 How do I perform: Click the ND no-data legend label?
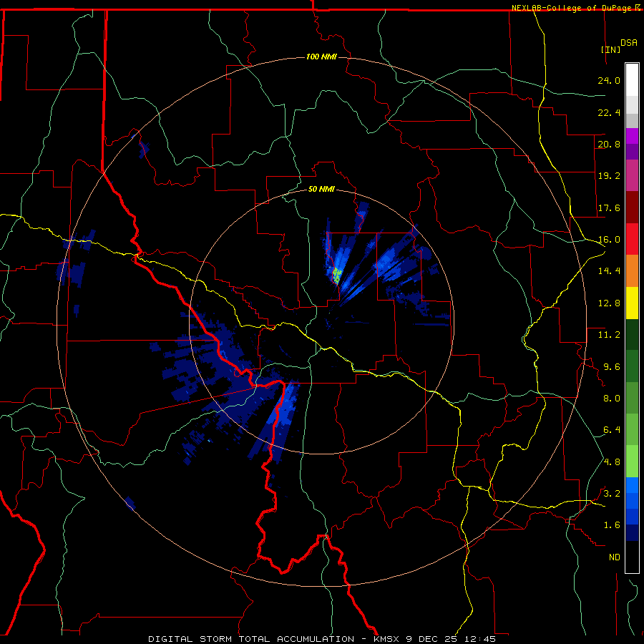(615, 557)
